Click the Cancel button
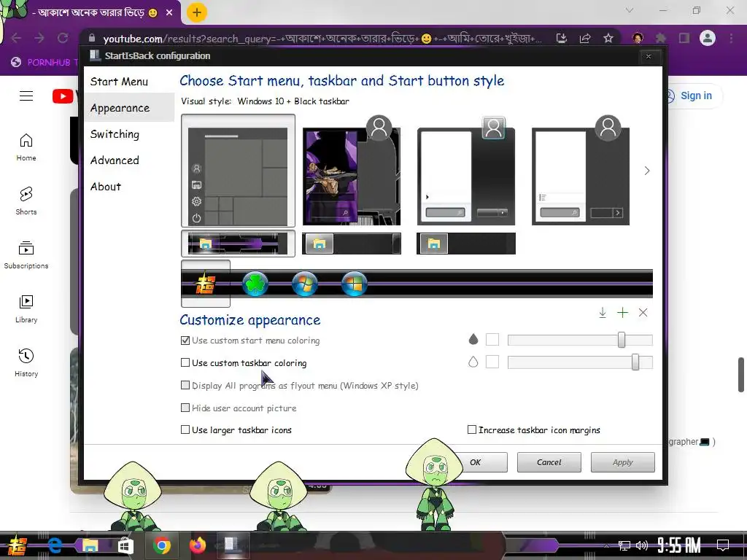747x560 pixels. click(549, 462)
